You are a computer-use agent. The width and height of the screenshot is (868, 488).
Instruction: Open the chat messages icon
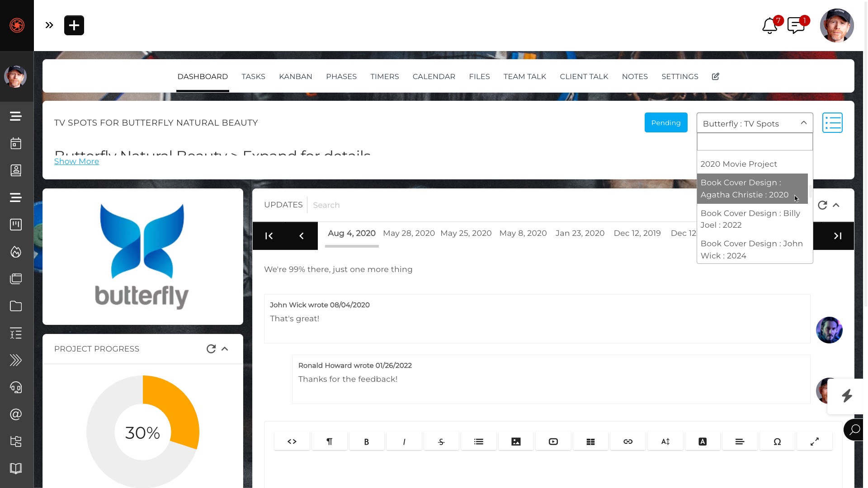(796, 26)
